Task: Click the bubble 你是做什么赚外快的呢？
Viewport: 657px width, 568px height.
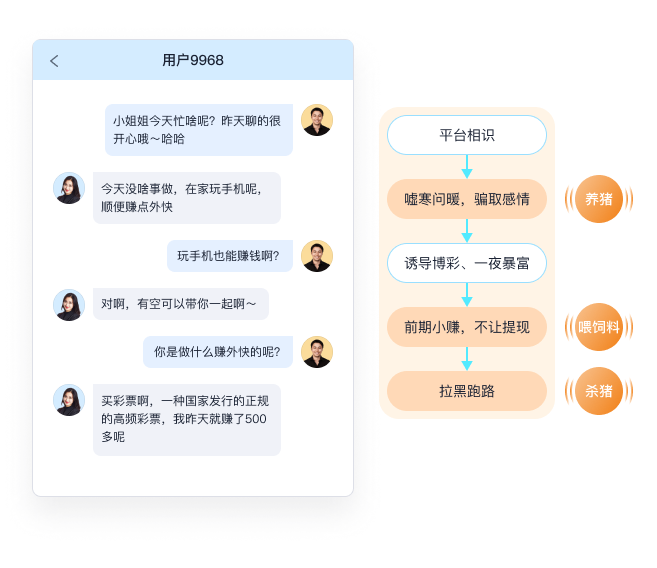Action: [218, 352]
